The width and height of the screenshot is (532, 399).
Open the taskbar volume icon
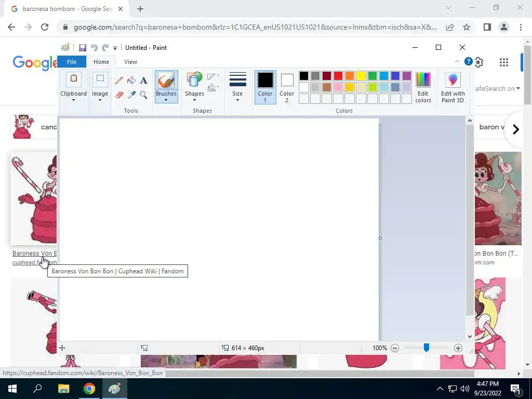pyautogui.click(x=465, y=389)
